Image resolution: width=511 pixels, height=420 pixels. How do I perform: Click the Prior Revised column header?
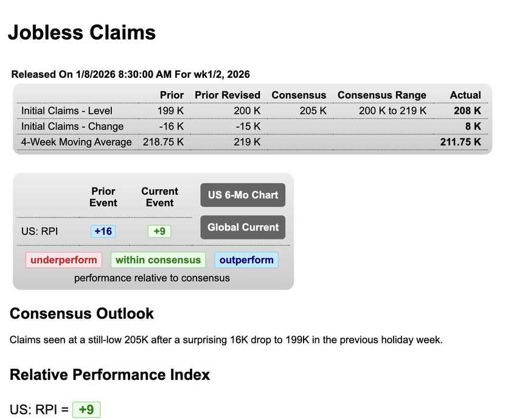tap(228, 95)
